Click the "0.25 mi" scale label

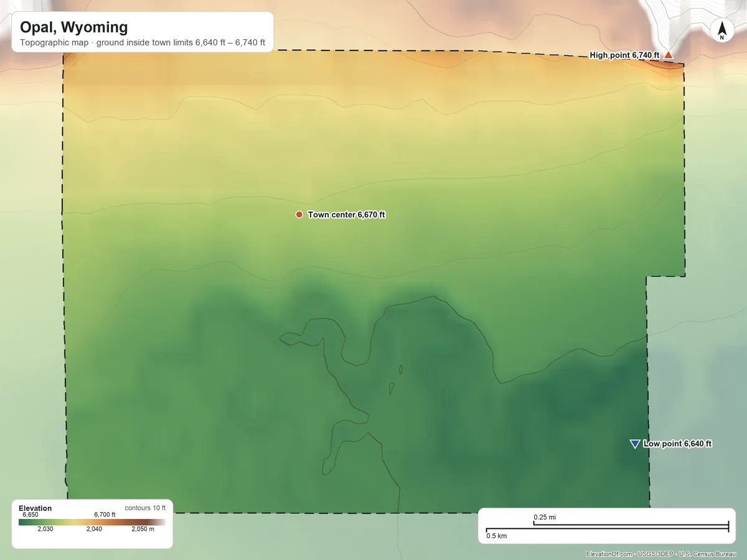(545, 517)
